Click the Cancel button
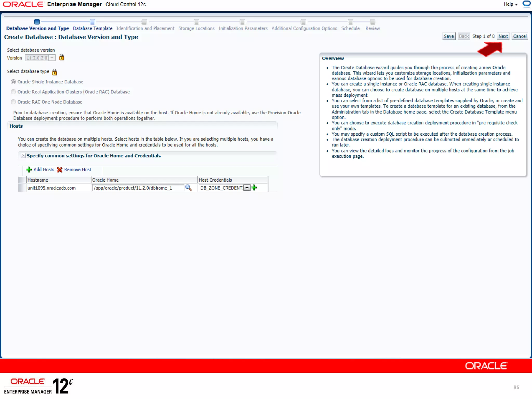 coord(520,36)
